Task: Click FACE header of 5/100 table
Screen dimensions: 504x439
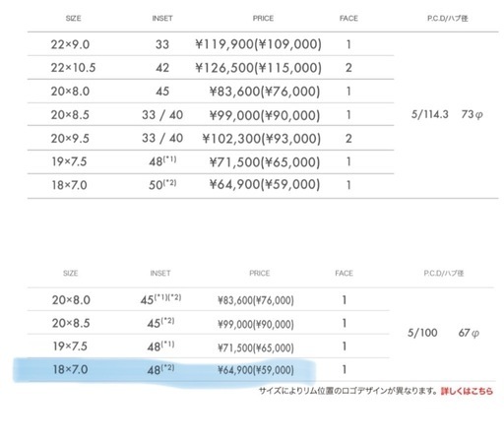Action: pyautogui.click(x=344, y=273)
